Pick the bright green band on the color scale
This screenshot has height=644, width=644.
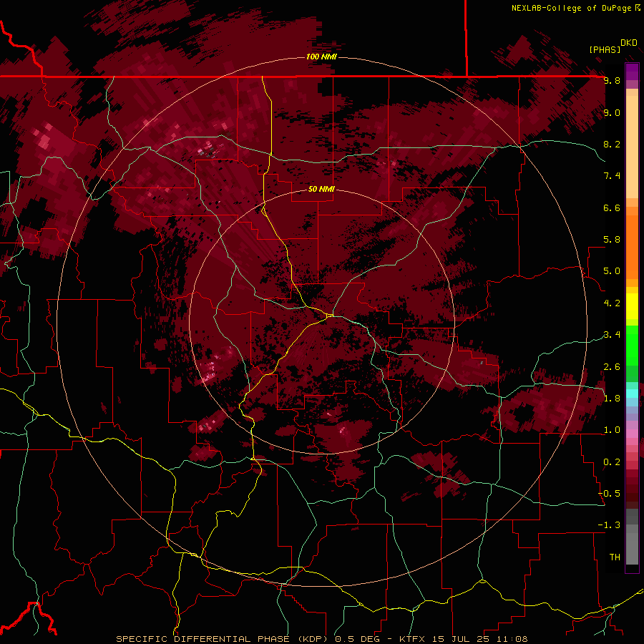pyautogui.click(x=632, y=346)
